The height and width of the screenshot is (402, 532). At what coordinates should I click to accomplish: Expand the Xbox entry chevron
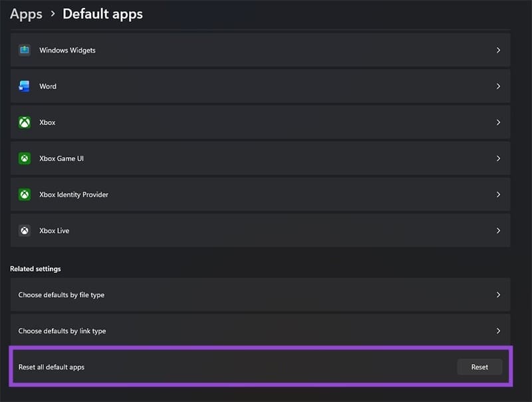coord(498,122)
